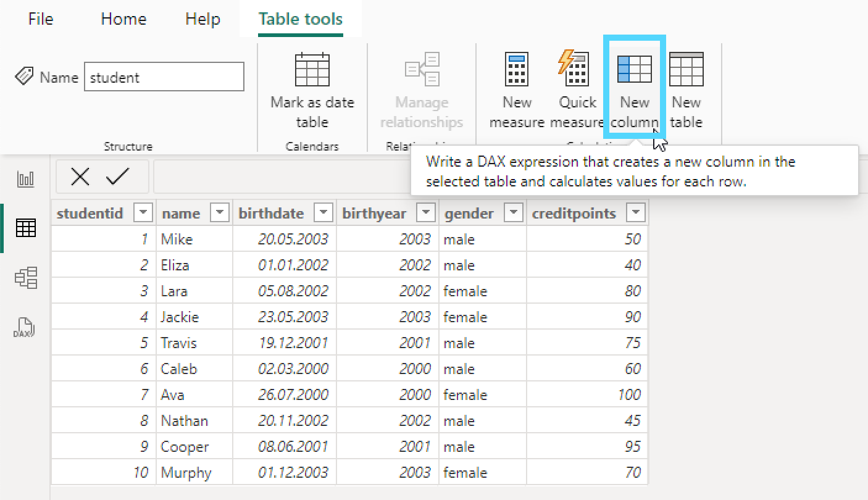Commit formula with the checkmark button
This screenshot has width=868, height=500.
point(117,177)
